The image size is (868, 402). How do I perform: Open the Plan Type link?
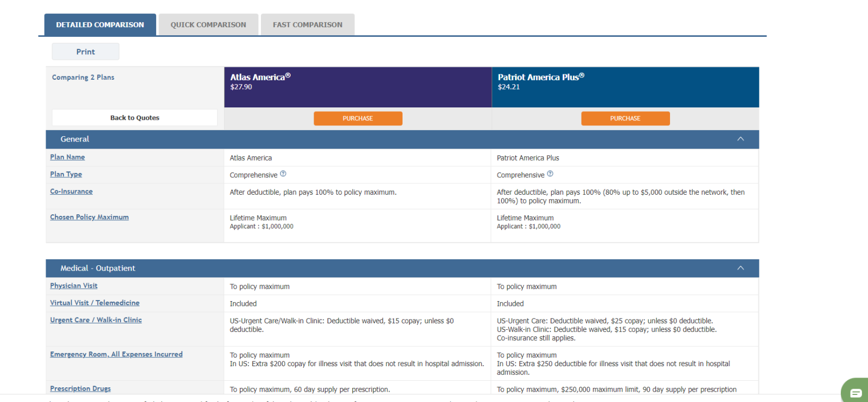coord(66,174)
